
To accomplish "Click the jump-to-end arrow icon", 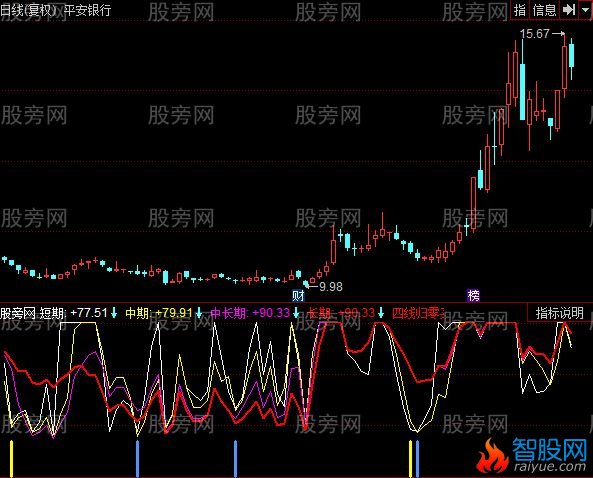I will pos(568,10).
